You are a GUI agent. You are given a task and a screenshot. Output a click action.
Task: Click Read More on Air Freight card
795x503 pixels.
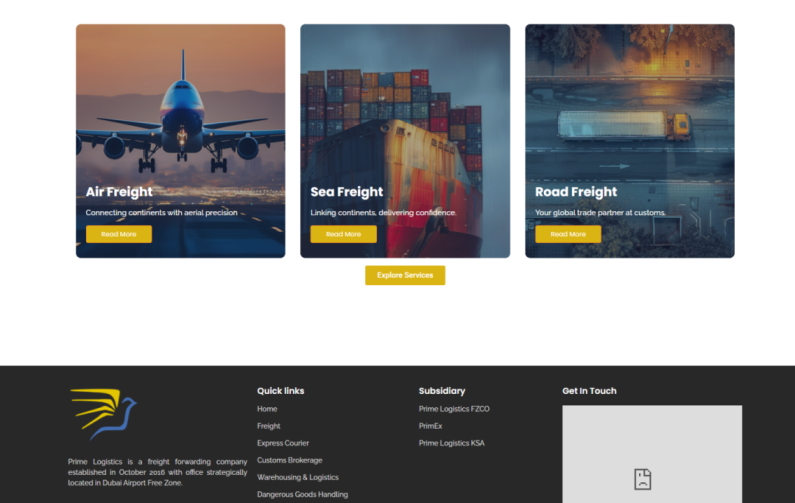(118, 234)
